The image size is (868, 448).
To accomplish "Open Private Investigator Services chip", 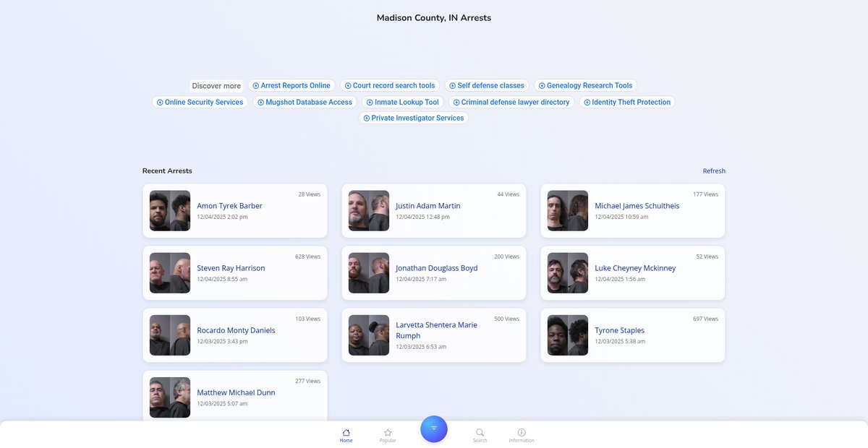I will [x=414, y=118].
